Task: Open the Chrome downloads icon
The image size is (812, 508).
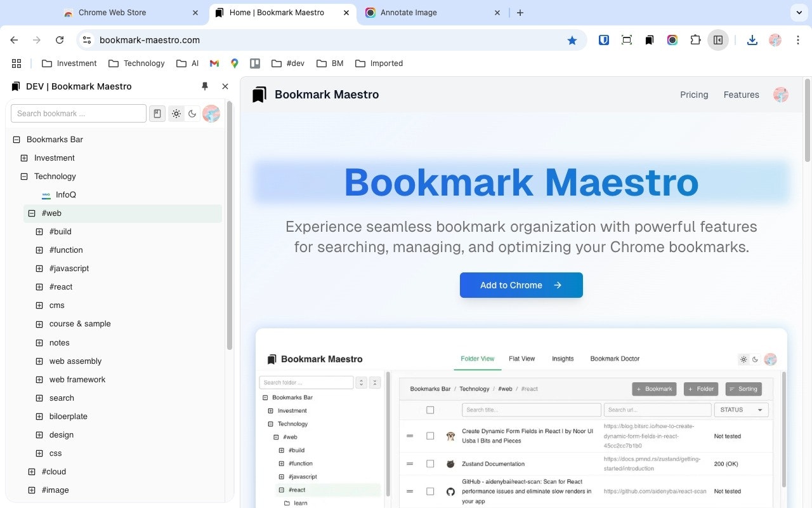Action: (752, 39)
